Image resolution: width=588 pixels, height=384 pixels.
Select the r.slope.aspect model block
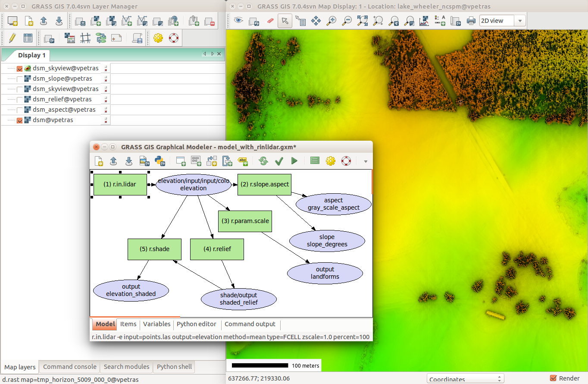click(264, 184)
